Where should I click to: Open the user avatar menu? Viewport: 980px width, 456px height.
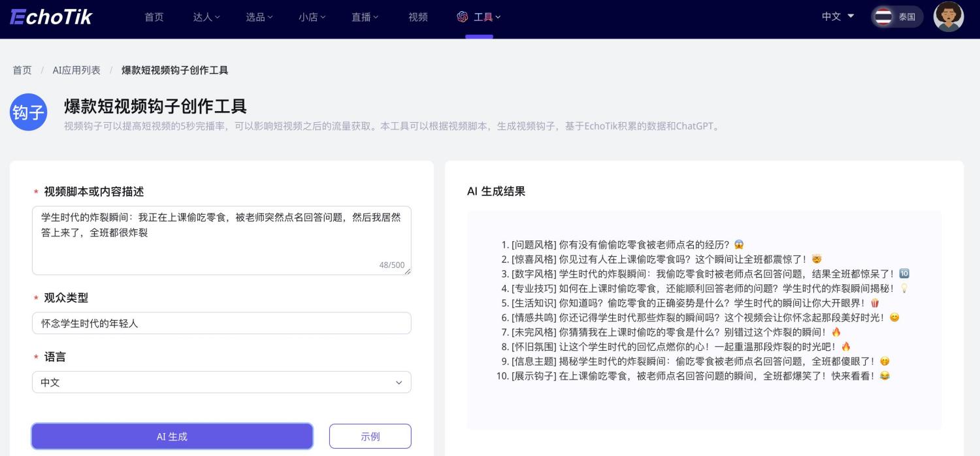tap(948, 16)
